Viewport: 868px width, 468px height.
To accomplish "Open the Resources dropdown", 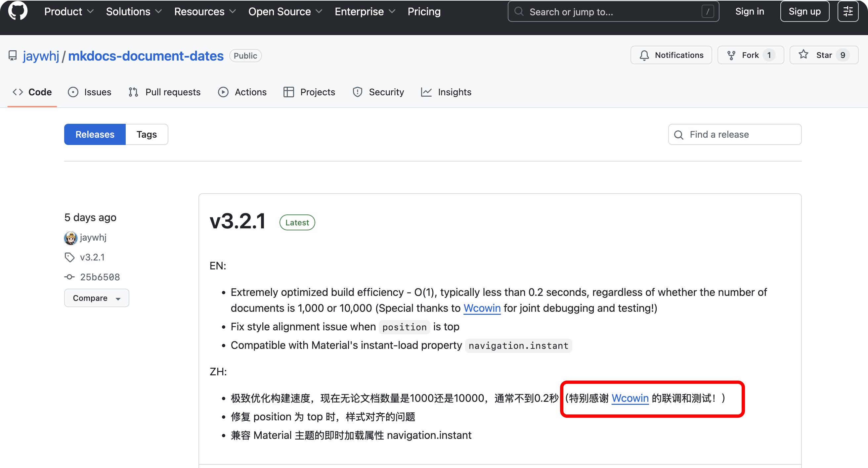I will (x=205, y=12).
